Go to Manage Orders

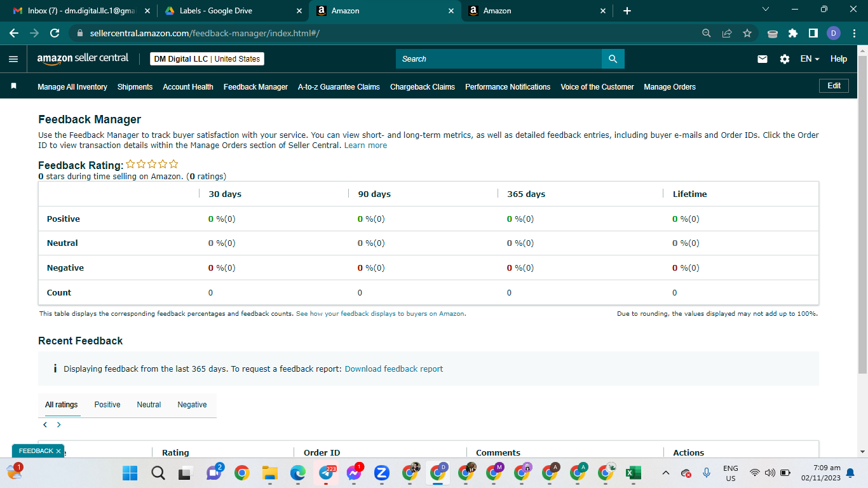point(670,87)
